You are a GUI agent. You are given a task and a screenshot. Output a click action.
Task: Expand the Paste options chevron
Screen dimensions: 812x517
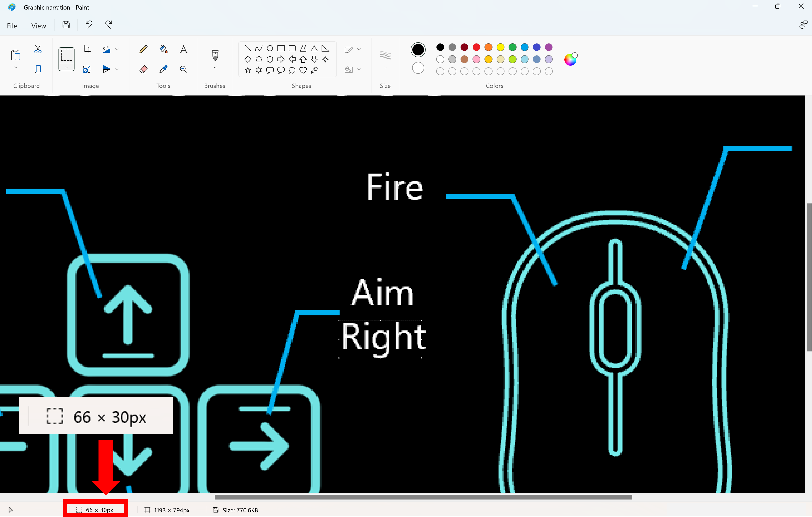15,67
